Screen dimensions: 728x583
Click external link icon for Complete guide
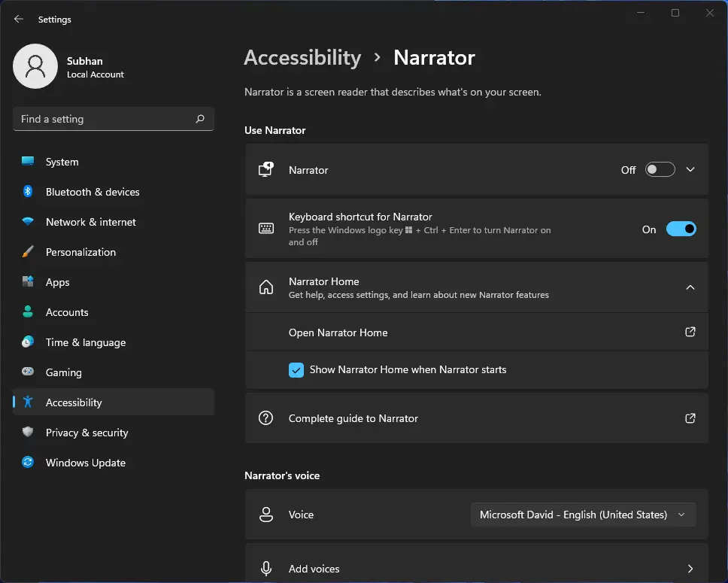[x=690, y=418]
